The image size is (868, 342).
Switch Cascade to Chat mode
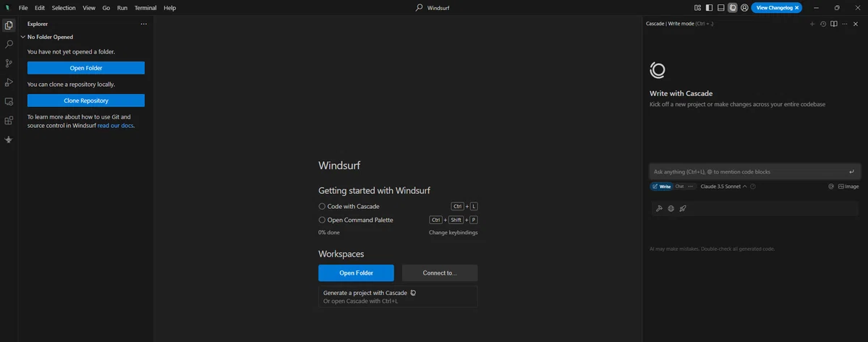coord(679,187)
